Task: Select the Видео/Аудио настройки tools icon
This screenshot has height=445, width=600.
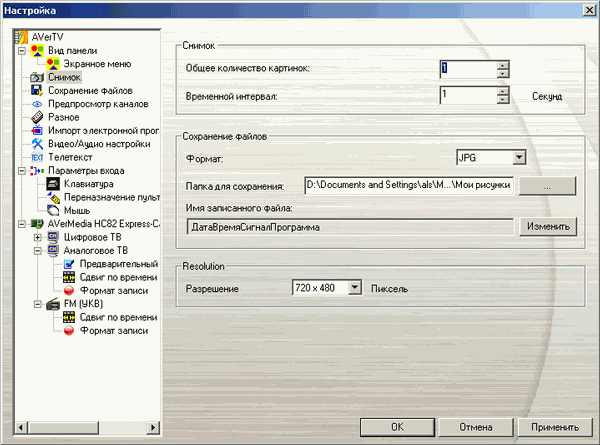Action: pos(38,144)
